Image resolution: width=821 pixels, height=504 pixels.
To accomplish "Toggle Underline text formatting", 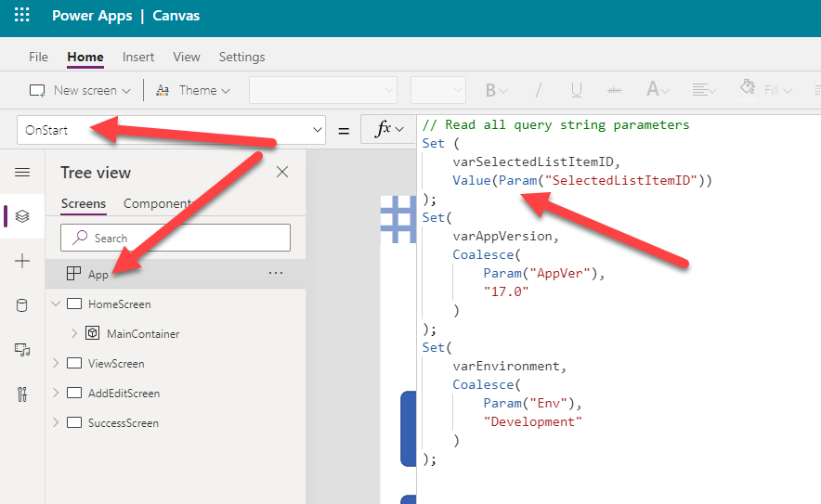I will [577, 90].
